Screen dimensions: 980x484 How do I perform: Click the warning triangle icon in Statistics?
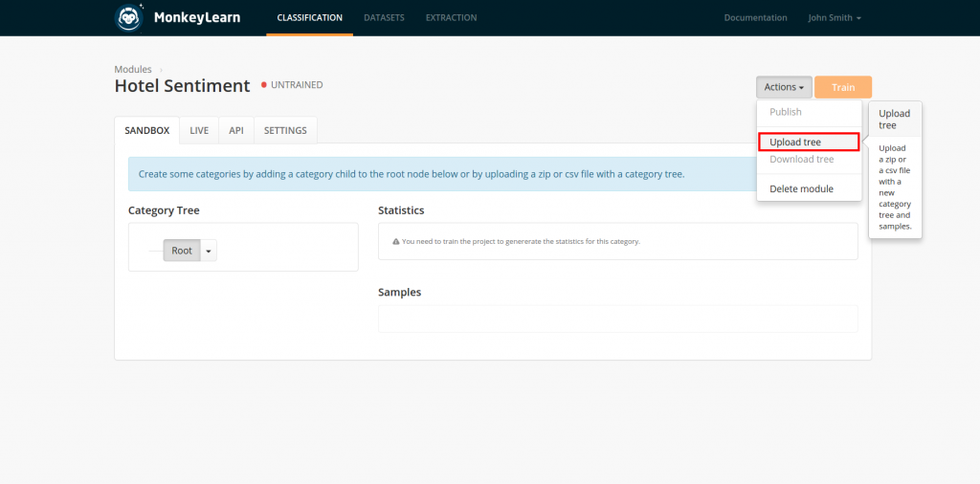point(395,242)
